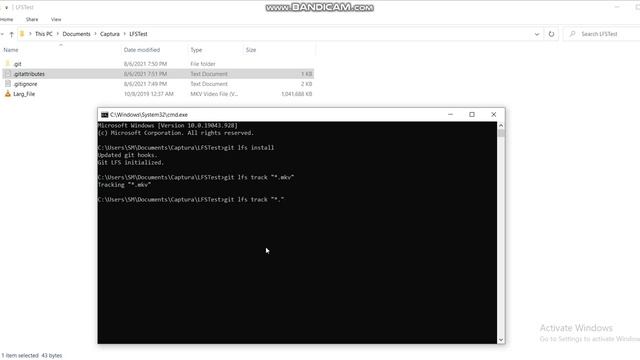Screen dimensions: 640x360
Task: Click the 'Git LFS initialized.' output line
Action: click(x=131, y=162)
